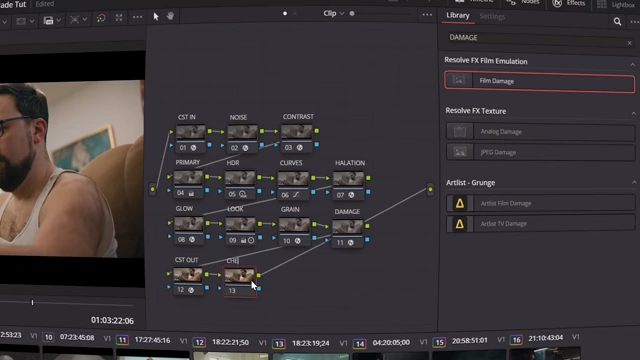Click the curves icon on node 06
The width and height of the screenshot is (640, 360).
(x=296, y=195)
